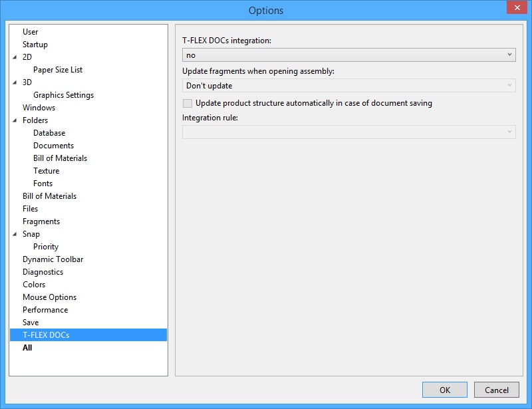Open the Fonts folder settings
532x409 pixels.
[43, 184]
